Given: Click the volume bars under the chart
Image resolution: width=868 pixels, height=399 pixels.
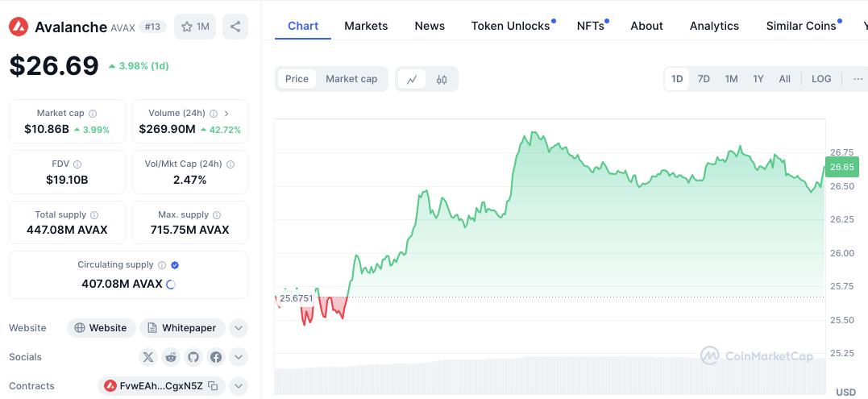Looking at the screenshot, I should click(x=550, y=376).
